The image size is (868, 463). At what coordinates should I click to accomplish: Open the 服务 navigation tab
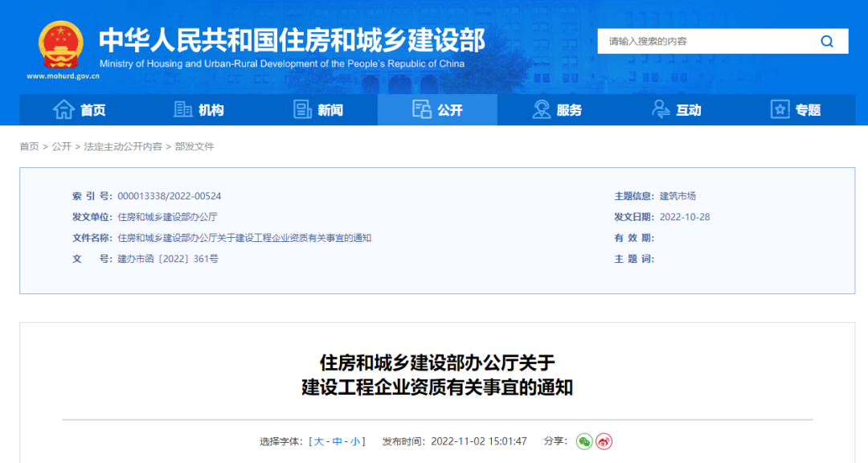(557, 109)
